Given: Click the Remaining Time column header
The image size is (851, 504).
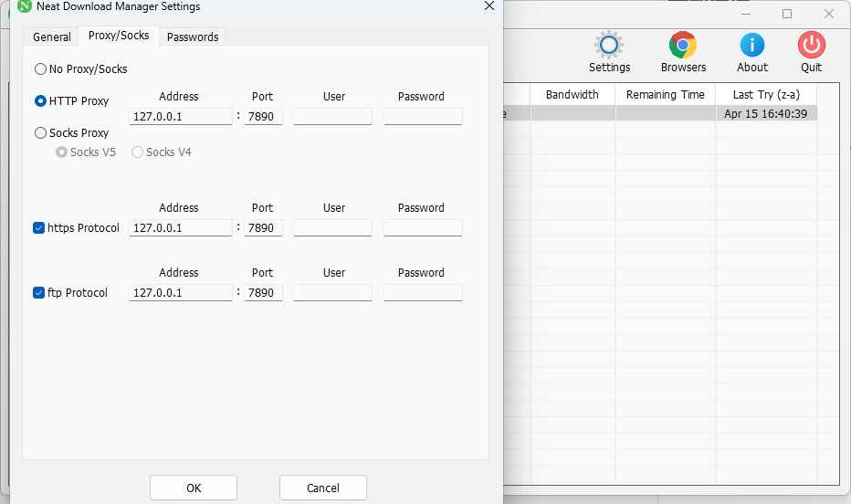Looking at the screenshot, I should click(666, 94).
